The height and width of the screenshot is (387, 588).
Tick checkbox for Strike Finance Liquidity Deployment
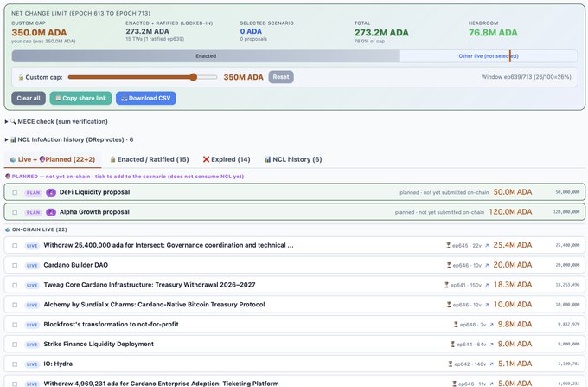pos(15,345)
